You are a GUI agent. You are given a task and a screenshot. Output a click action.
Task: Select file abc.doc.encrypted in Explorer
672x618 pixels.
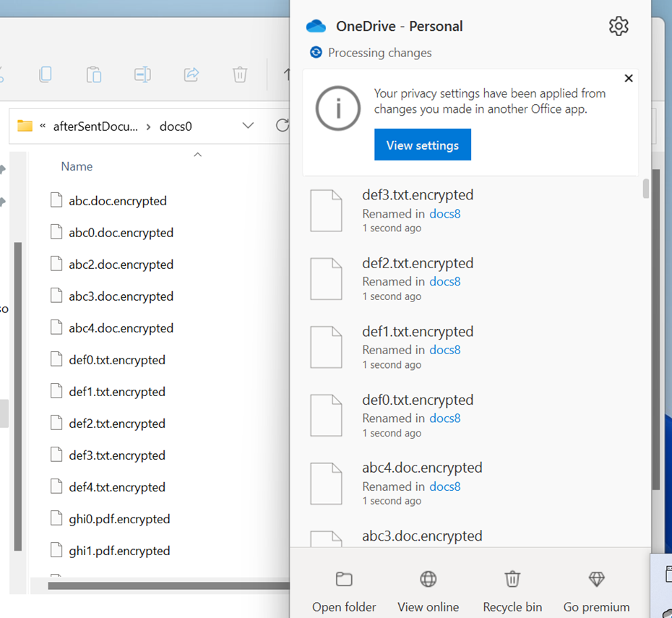tap(118, 200)
